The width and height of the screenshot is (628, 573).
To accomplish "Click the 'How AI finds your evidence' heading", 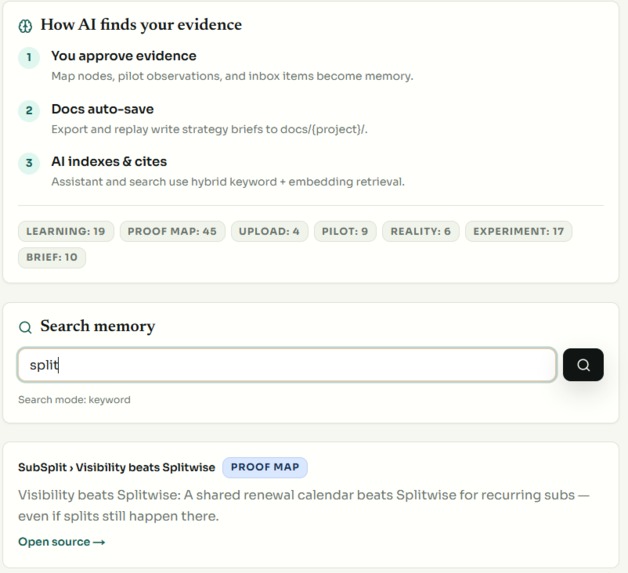I will (x=141, y=25).
